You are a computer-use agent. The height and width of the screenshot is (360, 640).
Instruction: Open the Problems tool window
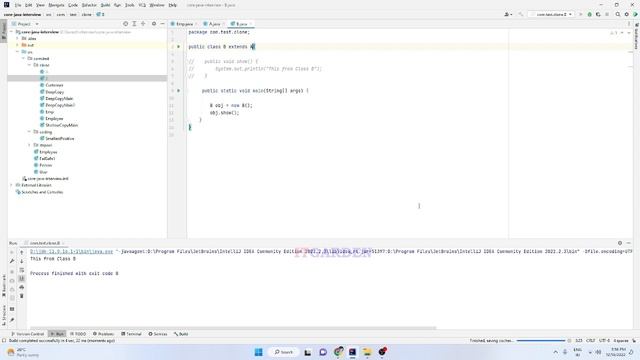pyautogui.click(x=103, y=334)
